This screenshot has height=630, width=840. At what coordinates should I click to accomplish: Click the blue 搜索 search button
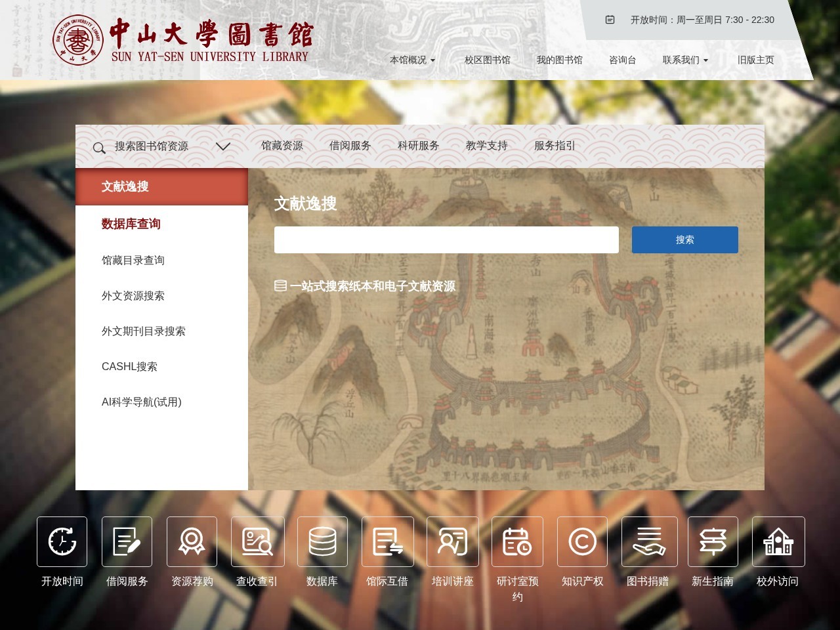(x=684, y=240)
